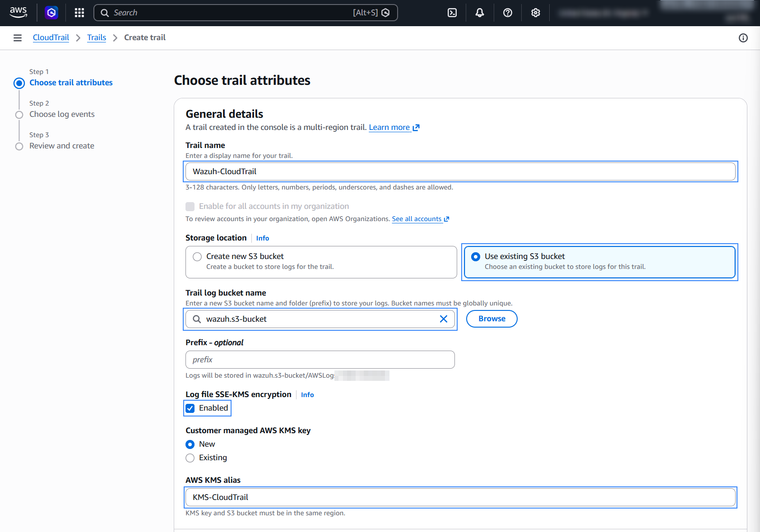Open the services grid menu
The width and height of the screenshot is (760, 532).
click(x=79, y=13)
